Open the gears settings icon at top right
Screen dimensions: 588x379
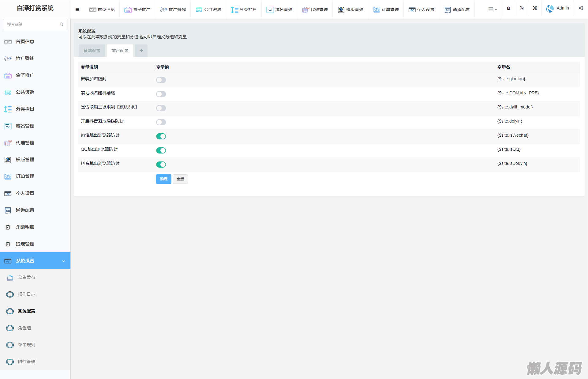pos(581,8)
